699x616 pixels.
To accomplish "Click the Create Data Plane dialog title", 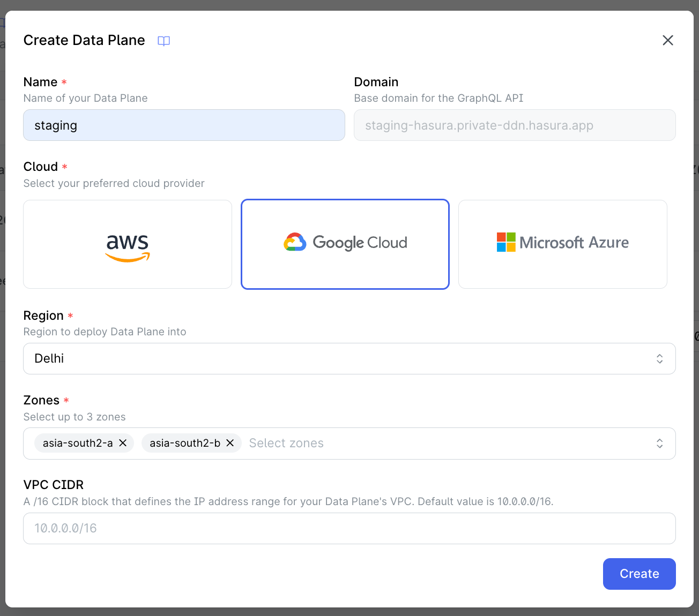I will [x=84, y=40].
